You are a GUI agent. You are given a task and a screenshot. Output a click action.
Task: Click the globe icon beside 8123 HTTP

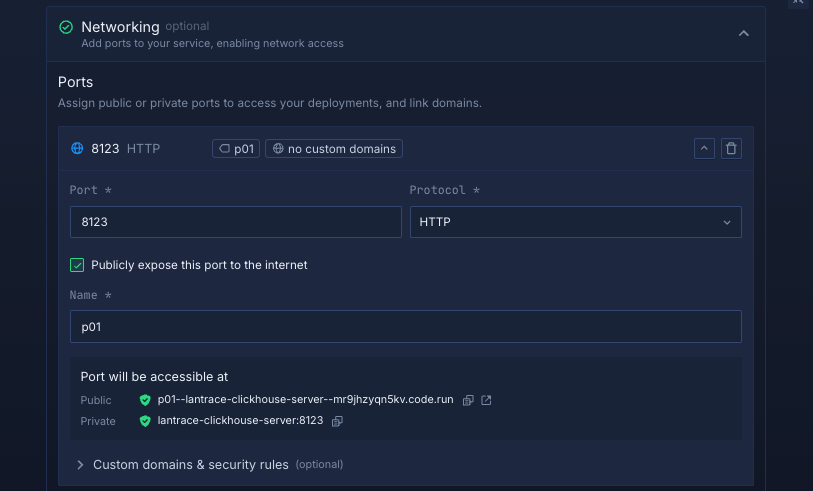tap(77, 149)
